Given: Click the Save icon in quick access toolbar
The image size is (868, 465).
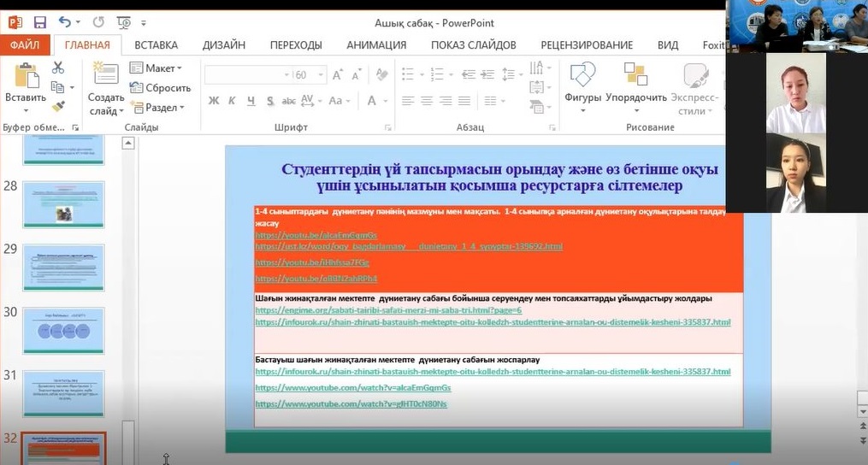Looking at the screenshot, I should [x=40, y=23].
